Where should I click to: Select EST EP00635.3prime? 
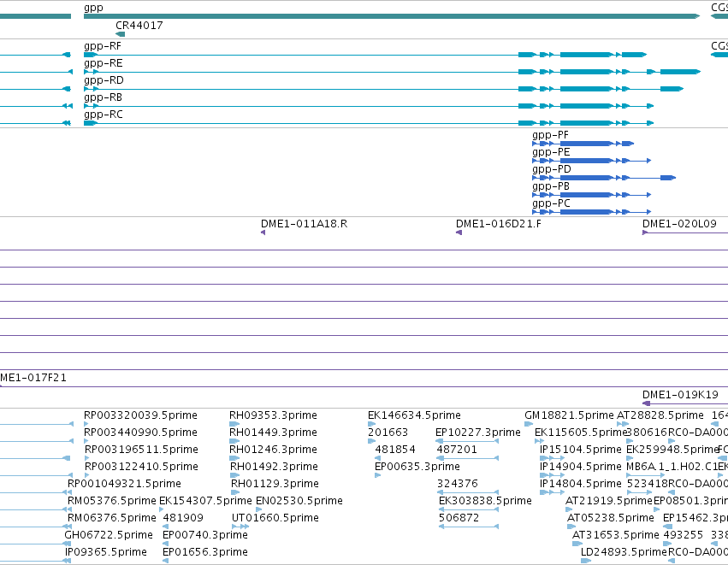tap(417, 467)
